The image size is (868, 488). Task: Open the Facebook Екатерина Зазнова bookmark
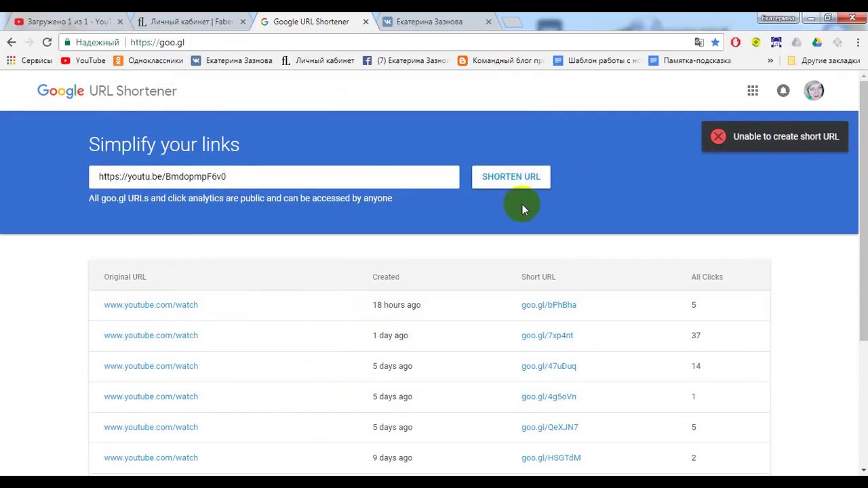pyautogui.click(x=406, y=60)
